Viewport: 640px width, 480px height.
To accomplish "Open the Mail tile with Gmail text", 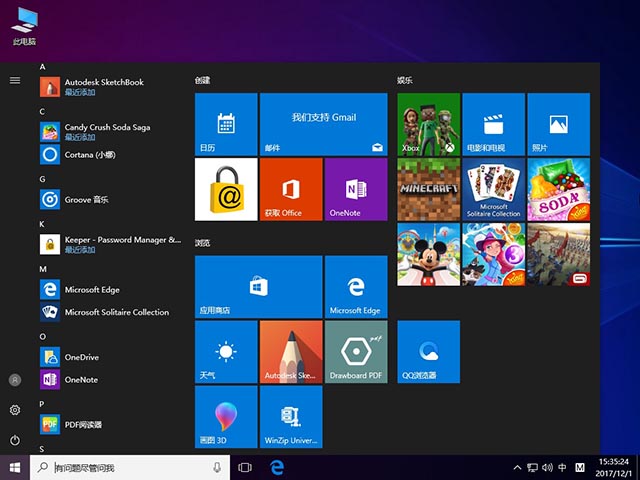I will (323, 124).
